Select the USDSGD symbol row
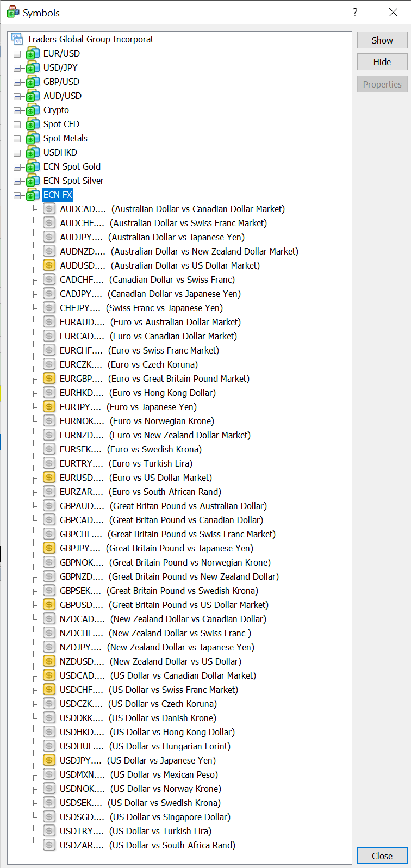This screenshot has width=411, height=868. coord(145,817)
